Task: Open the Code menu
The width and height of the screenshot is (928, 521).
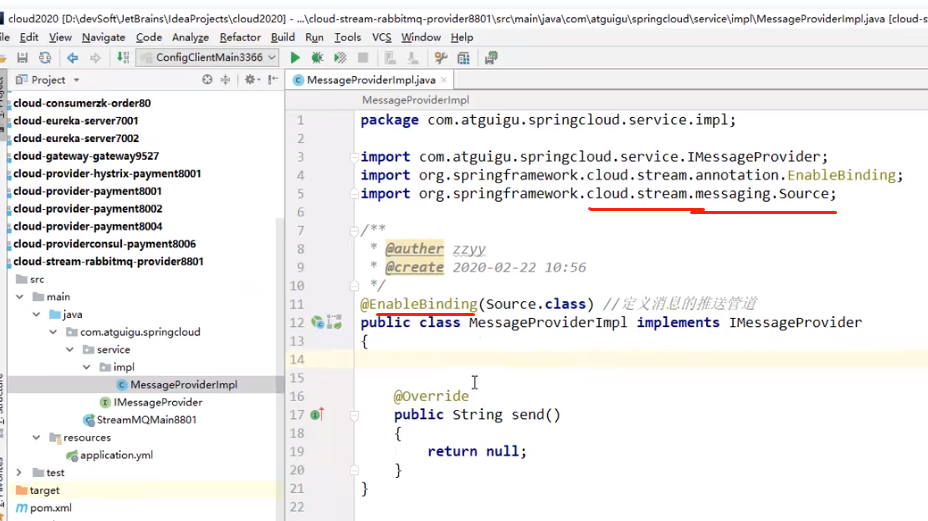Action: point(149,37)
